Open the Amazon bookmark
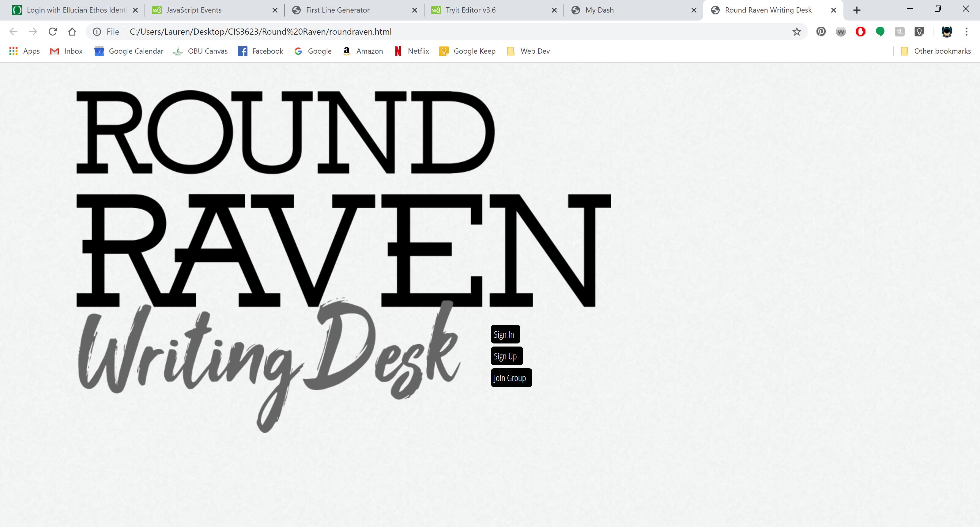The height and width of the screenshot is (527, 980). 363,51
